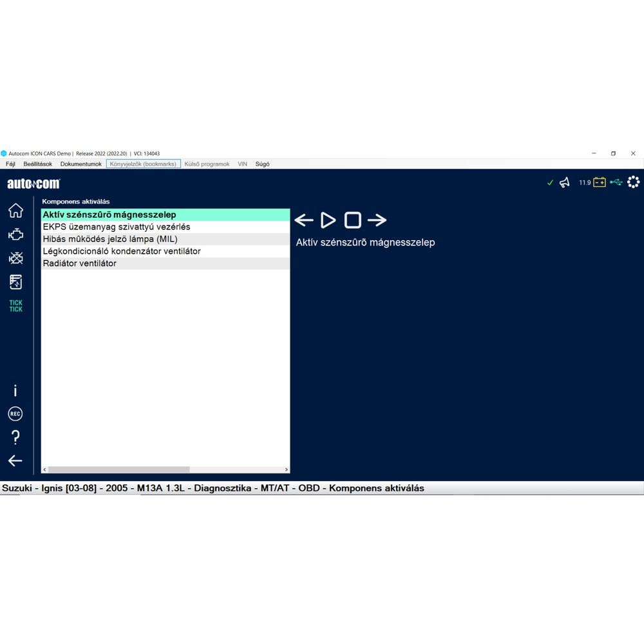Click the engine diagnostics sidebar icon
This screenshot has height=644, width=644.
click(15, 234)
